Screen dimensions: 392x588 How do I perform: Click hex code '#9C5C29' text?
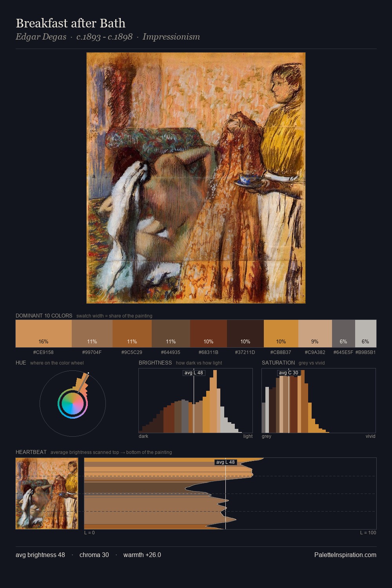(x=132, y=352)
